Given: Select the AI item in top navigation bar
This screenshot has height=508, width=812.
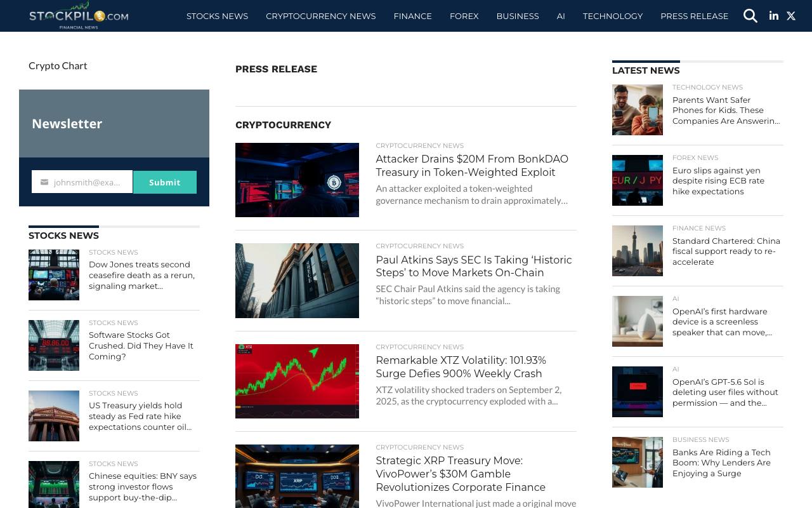Looking at the screenshot, I should [x=561, y=16].
